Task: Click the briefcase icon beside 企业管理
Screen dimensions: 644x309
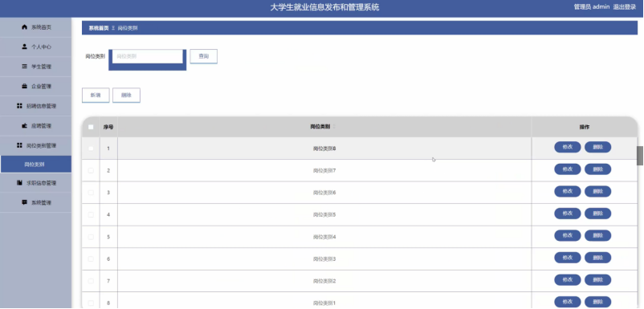Action: 24,86
